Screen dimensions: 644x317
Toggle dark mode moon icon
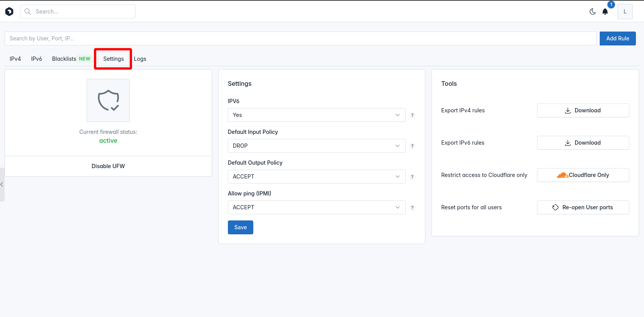coord(593,12)
